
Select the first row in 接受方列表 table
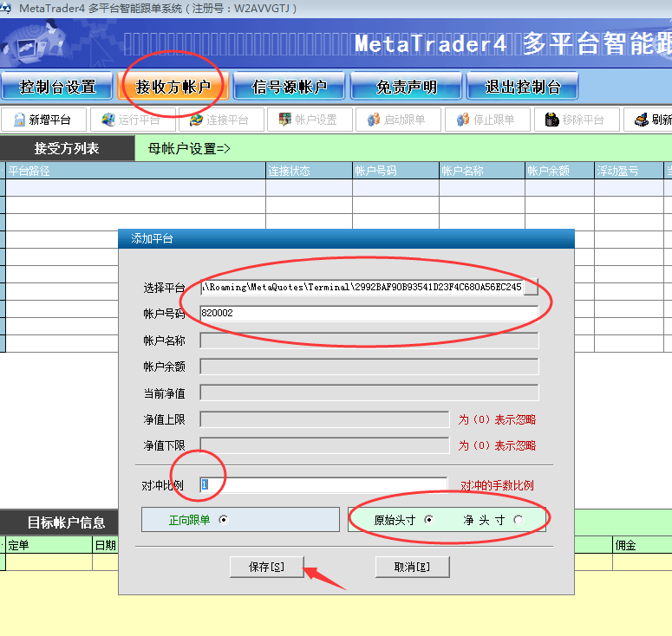pos(338,188)
